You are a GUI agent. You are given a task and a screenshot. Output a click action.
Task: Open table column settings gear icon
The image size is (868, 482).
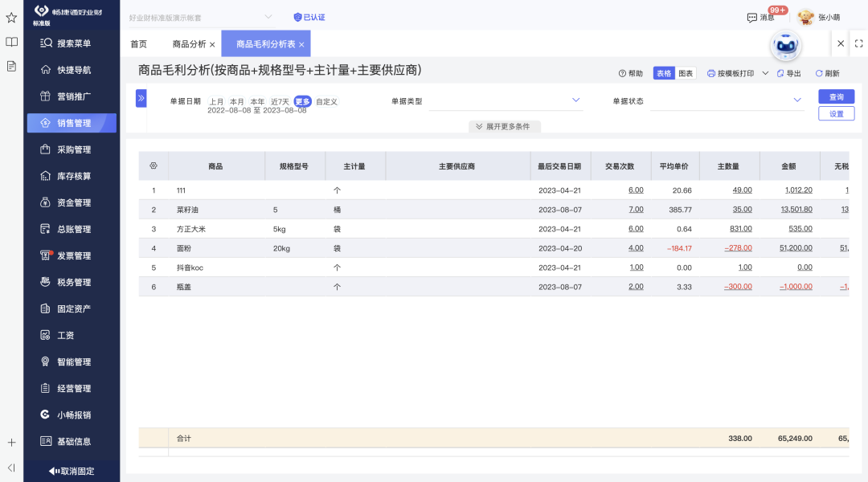click(154, 166)
